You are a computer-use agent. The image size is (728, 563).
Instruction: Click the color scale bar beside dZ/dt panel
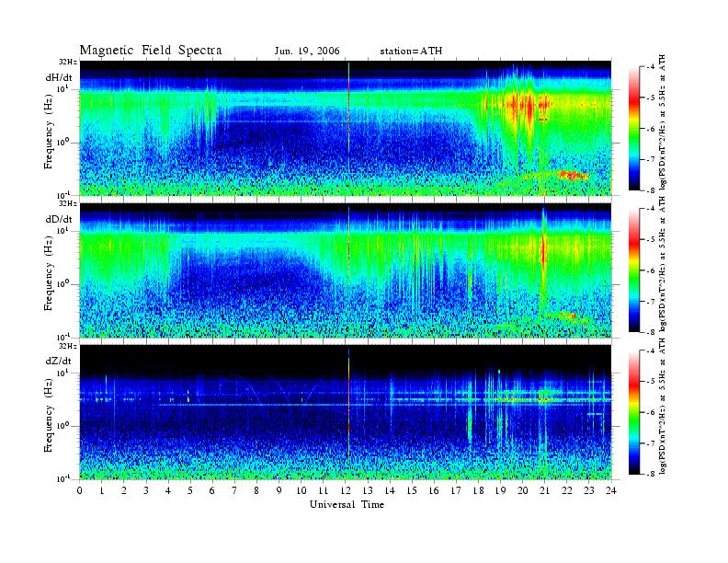tap(633, 412)
